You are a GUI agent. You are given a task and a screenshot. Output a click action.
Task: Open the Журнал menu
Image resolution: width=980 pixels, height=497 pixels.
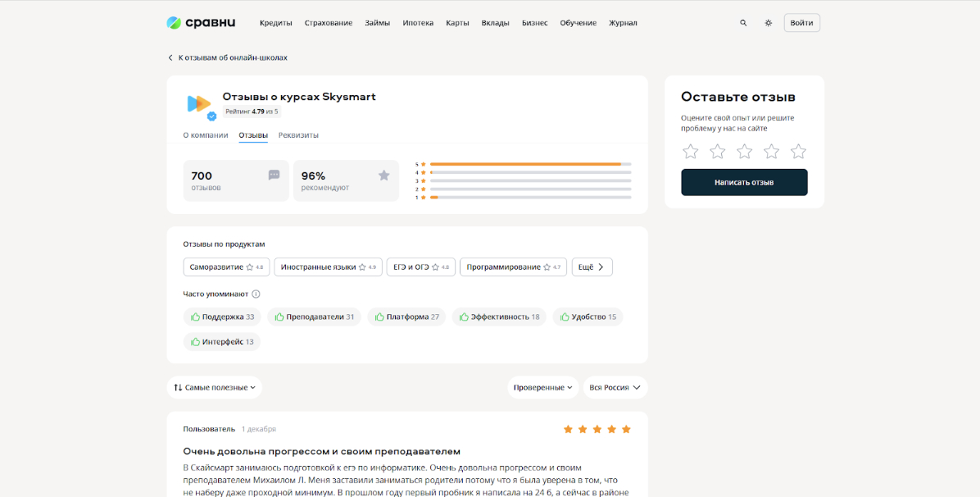(x=623, y=23)
